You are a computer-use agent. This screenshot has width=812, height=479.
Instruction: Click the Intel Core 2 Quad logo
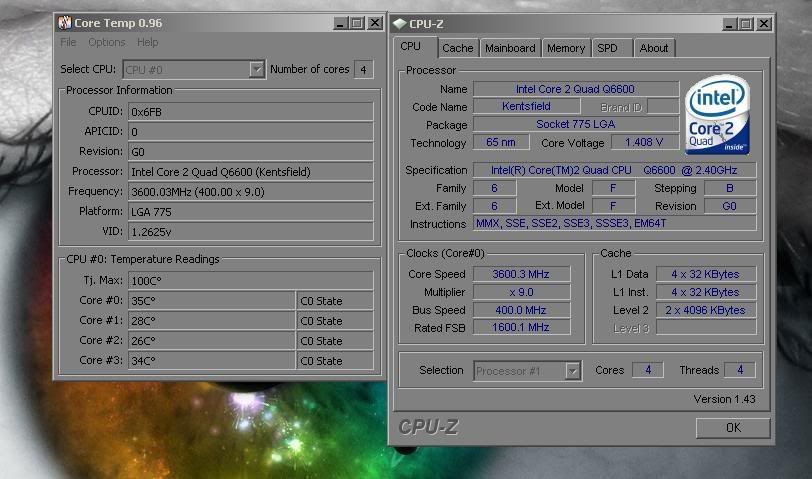tap(718, 118)
